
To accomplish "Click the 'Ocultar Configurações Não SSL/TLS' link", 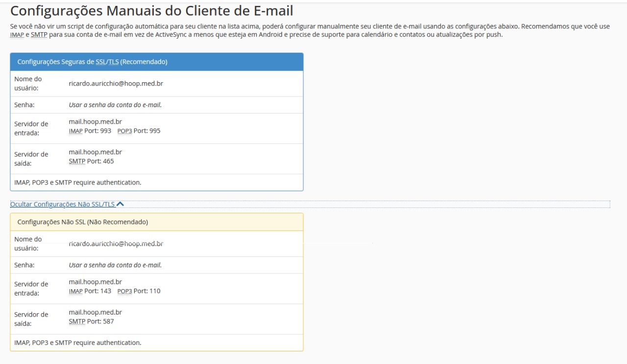I will tap(62, 205).
